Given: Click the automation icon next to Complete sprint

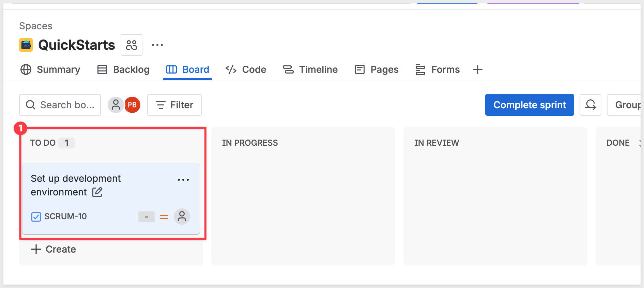Looking at the screenshot, I should (x=591, y=105).
